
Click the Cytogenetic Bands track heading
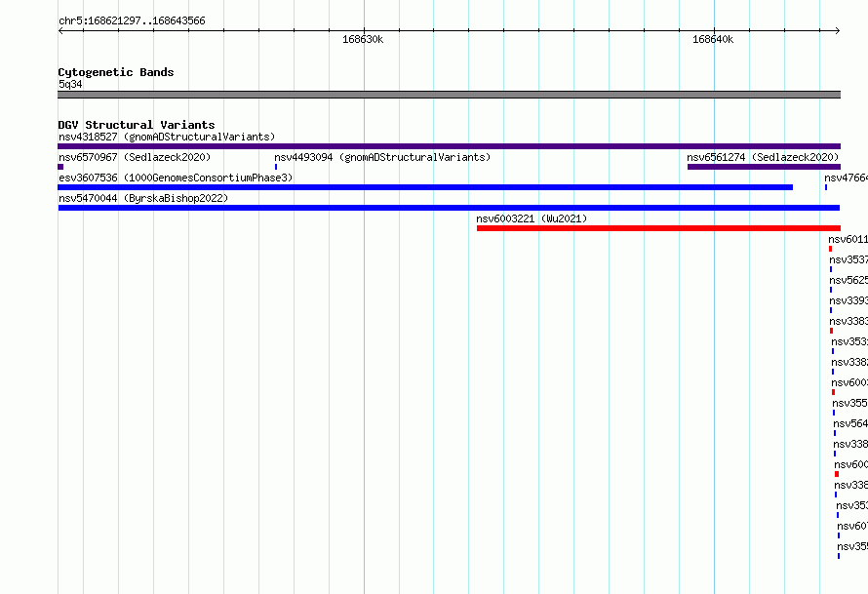pyautogui.click(x=116, y=72)
